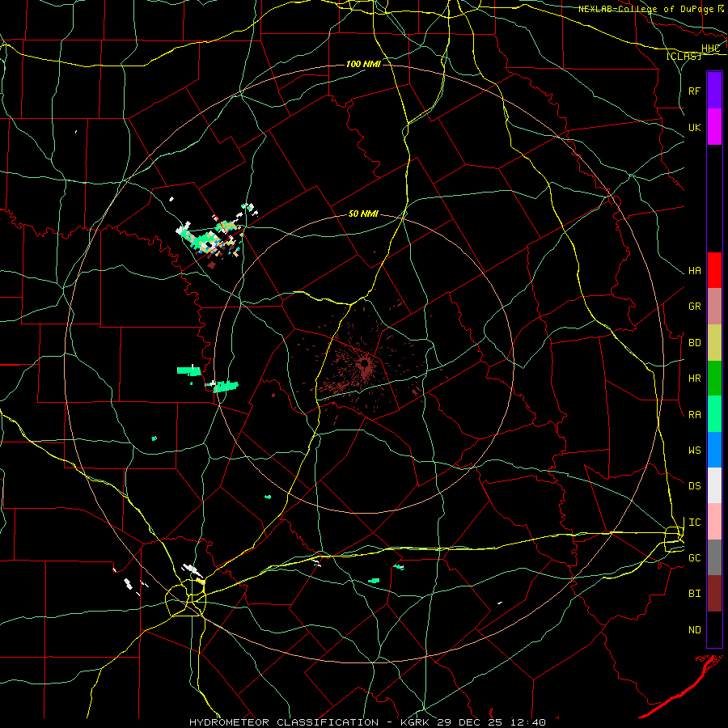Click the DS white legend swatch
This screenshot has height=728, width=728.
pyautogui.click(x=714, y=485)
